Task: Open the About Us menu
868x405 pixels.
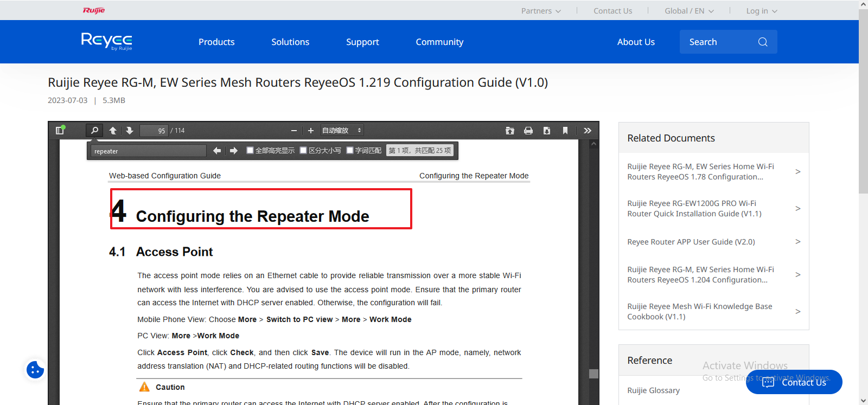Action: (x=636, y=42)
